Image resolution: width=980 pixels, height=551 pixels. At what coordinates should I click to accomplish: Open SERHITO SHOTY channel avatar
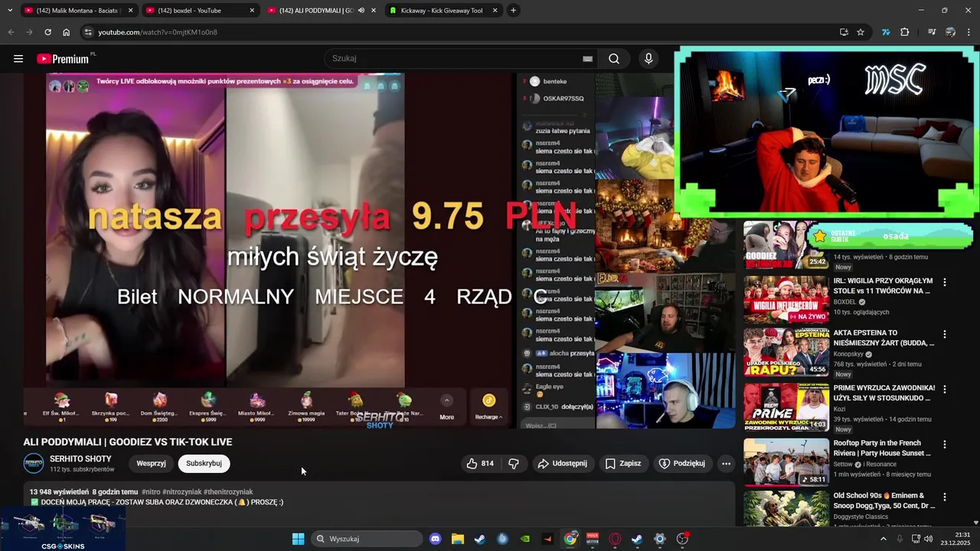(34, 464)
